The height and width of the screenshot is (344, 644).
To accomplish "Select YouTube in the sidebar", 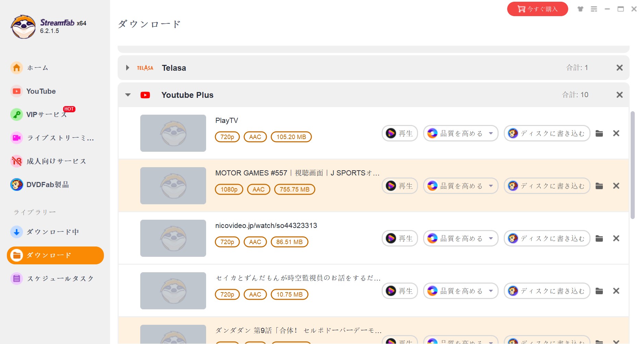I will [41, 91].
